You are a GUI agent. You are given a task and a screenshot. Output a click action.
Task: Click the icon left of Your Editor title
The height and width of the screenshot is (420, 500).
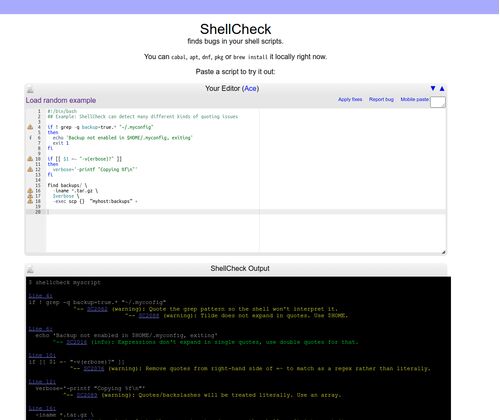click(30, 89)
